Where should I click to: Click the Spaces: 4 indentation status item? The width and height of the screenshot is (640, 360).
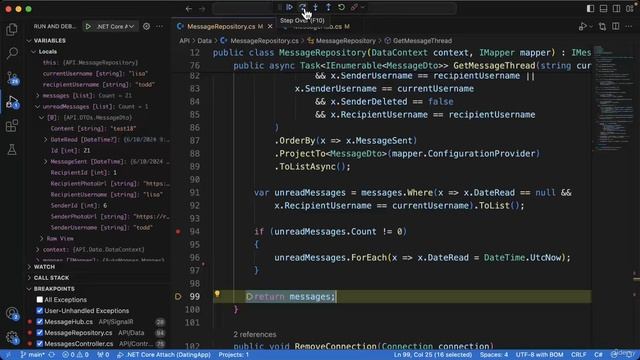click(494, 355)
